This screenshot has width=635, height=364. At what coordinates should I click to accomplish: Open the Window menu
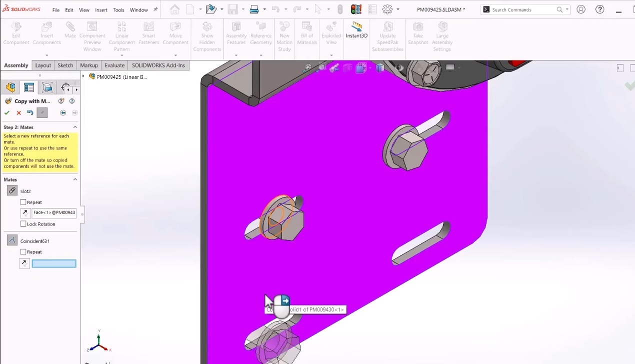coord(139,10)
